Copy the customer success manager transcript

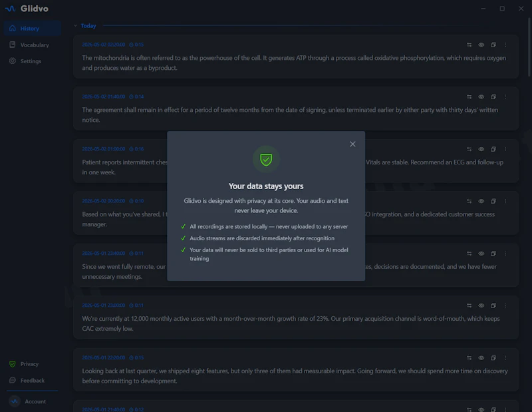pos(493,201)
